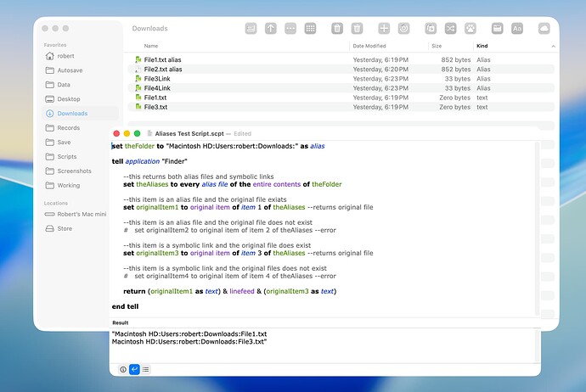Zoom Script Editor window with green button
Viewport: 586px width, 392px height.
[x=137, y=133]
